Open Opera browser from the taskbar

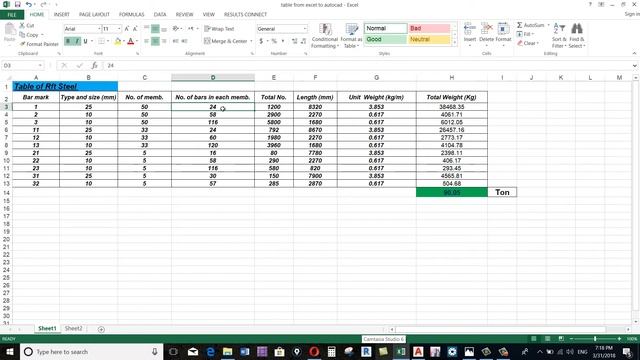(314, 351)
